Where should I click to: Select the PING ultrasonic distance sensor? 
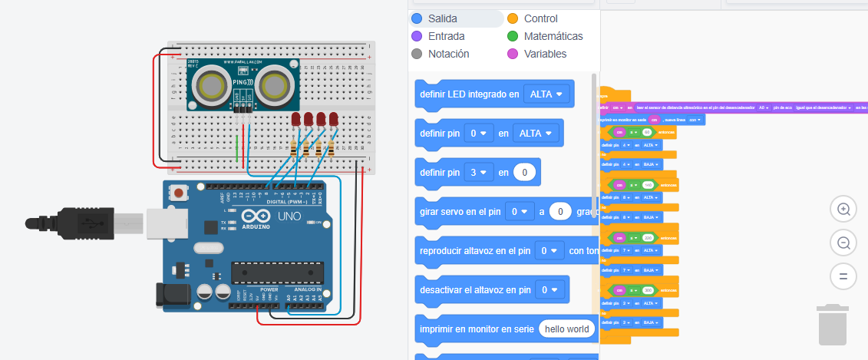click(x=243, y=84)
